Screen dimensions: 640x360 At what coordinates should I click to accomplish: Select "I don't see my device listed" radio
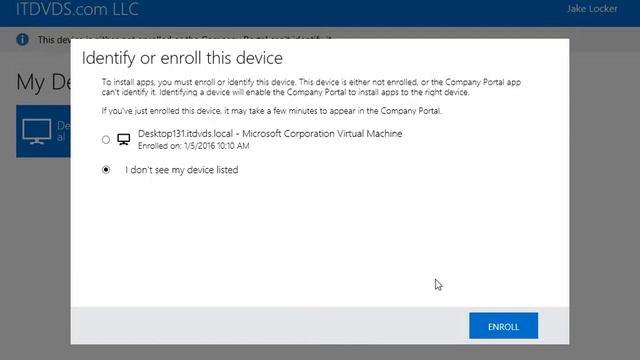[106, 169]
